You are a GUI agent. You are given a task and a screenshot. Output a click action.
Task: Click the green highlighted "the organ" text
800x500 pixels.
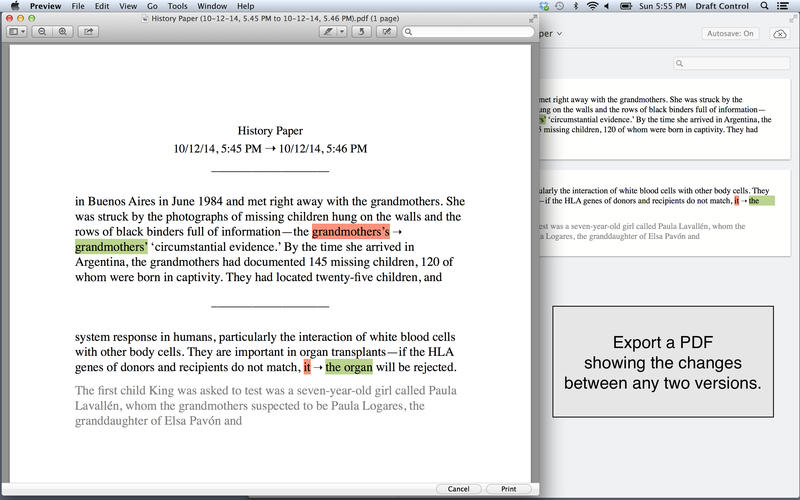coord(349,367)
